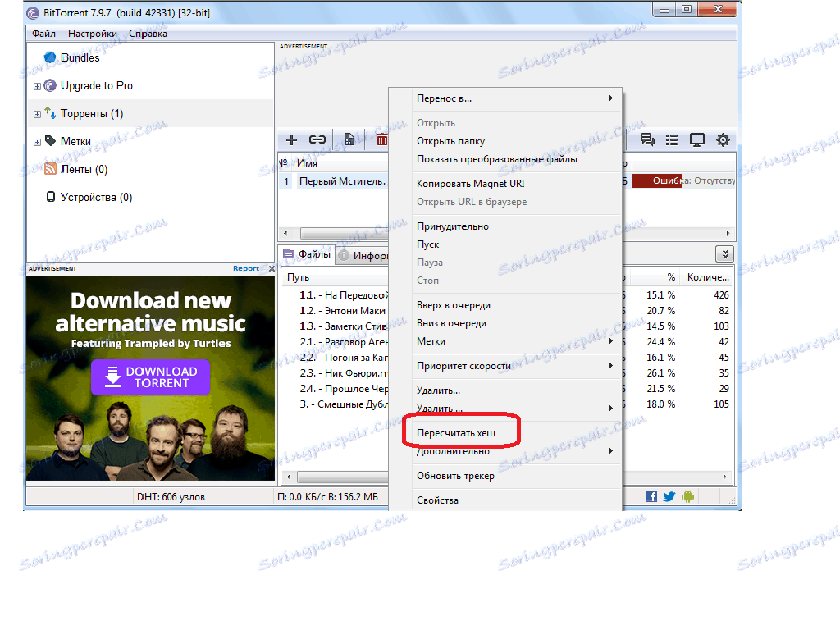The width and height of the screenshot is (840, 630).
Task: Switch to the Файлы tab
Action: (x=307, y=254)
